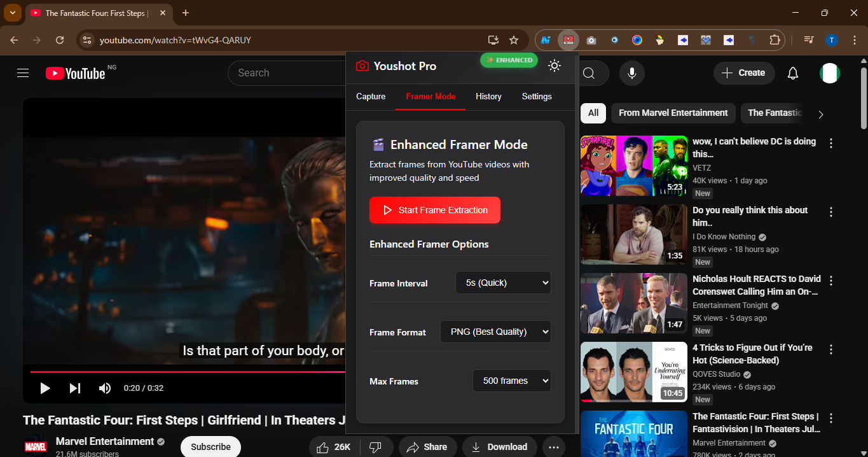
Task: Click the Youshot Pro camera logo icon
Action: coord(362,66)
